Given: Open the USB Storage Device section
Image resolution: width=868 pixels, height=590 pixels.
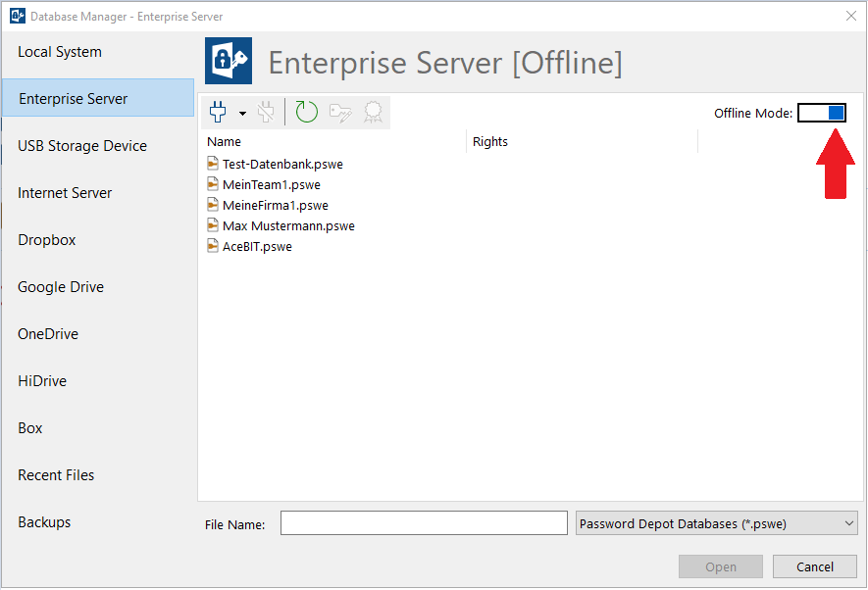Looking at the screenshot, I should pos(82,145).
